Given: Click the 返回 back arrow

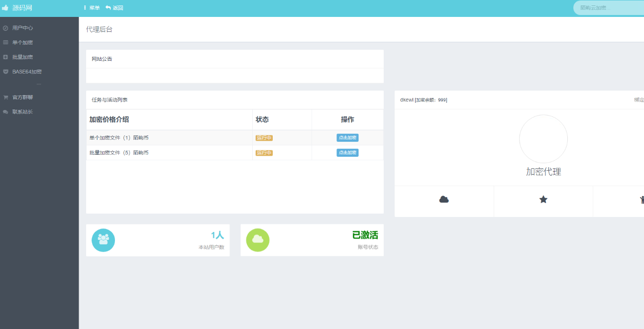Looking at the screenshot, I should (114, 8).
